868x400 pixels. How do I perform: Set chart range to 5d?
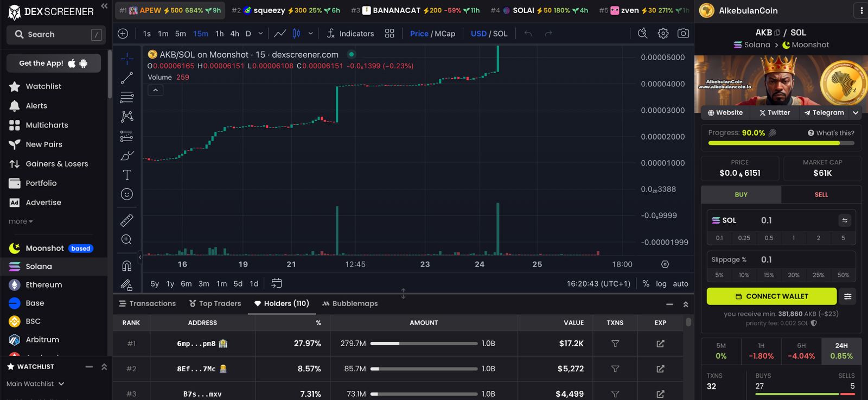[x=238, y=284]
